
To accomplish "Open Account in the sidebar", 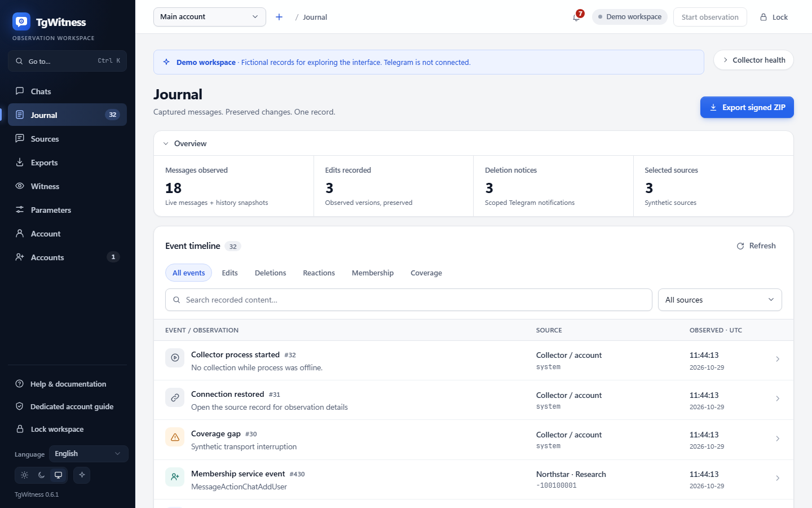I will click(x=67, y=233).
